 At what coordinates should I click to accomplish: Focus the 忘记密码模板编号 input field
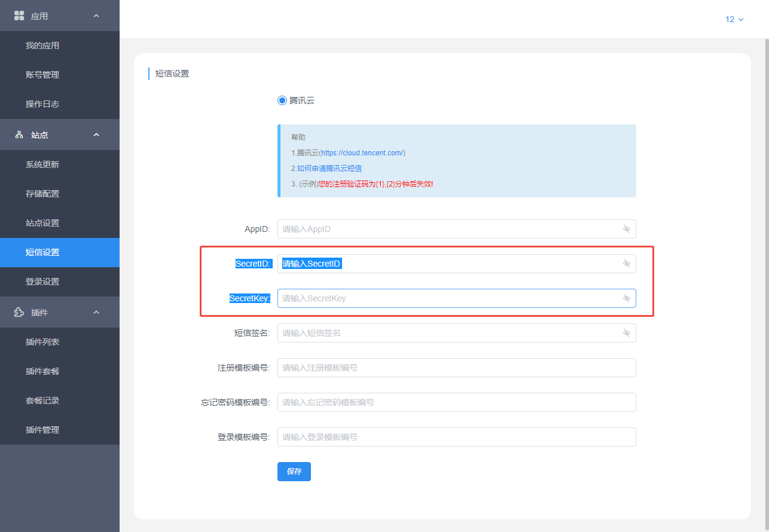(457, 402)
